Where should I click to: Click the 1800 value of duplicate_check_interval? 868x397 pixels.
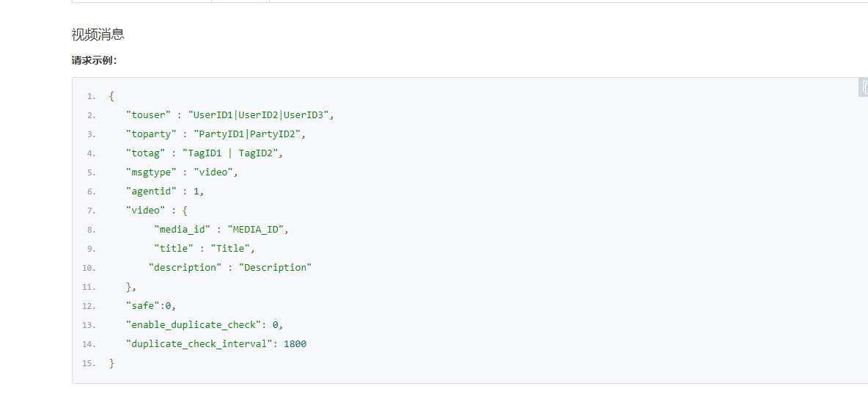(295, 343)
